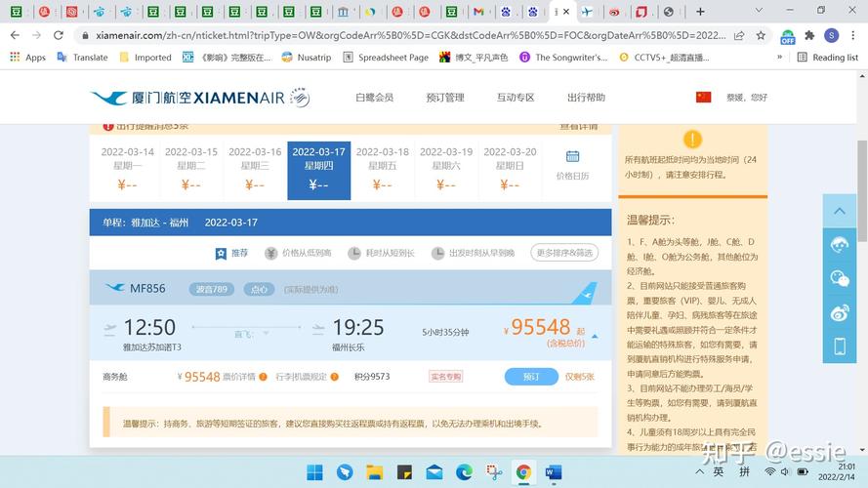Viewport: 868px width, 488px height.
Task: Click the 实名专购 tag
Action: pos(445,377)
